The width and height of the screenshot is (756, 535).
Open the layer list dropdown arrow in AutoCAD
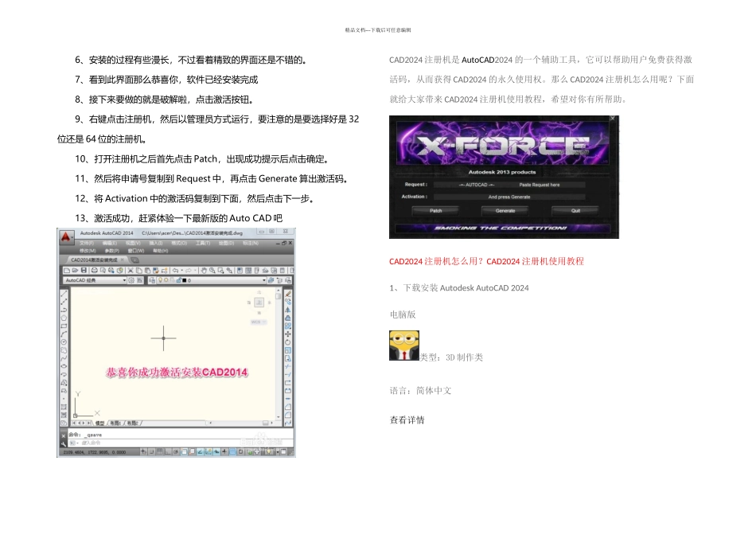264,280
